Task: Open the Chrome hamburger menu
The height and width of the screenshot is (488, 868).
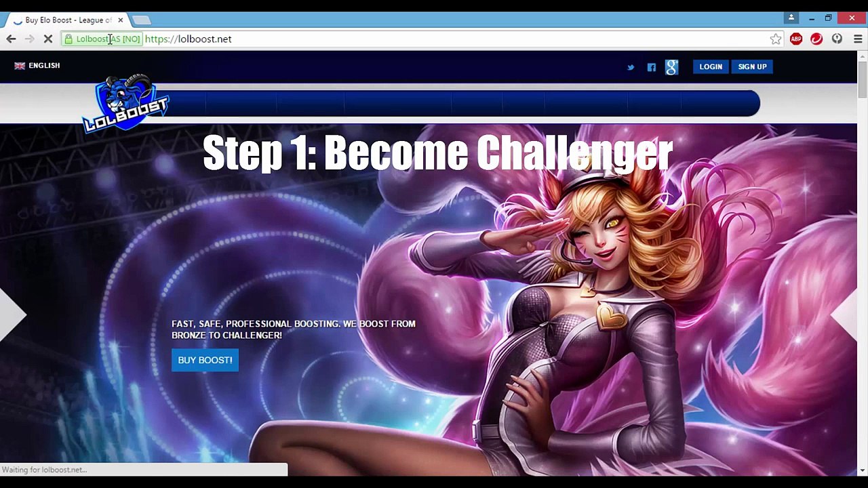Action: coord(858,39)
